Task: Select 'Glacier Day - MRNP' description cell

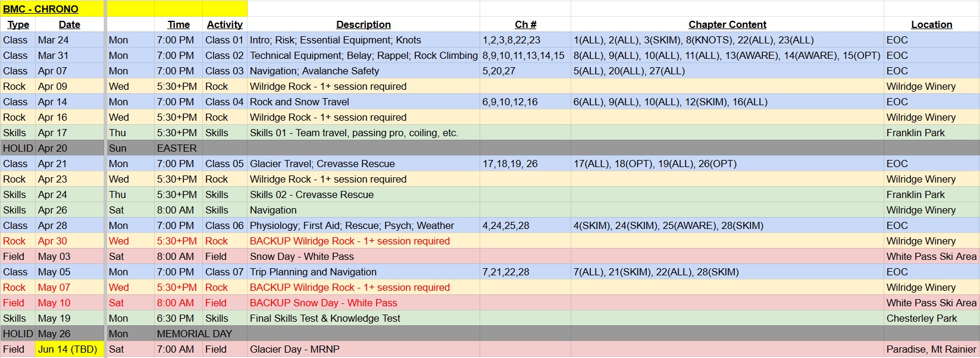Action: click(364, 349)
